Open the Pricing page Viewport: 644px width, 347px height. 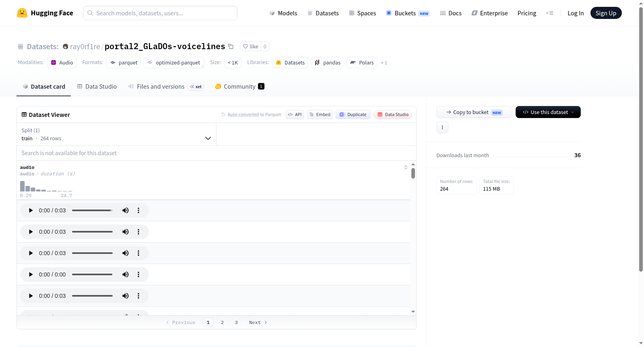[527, 13]
